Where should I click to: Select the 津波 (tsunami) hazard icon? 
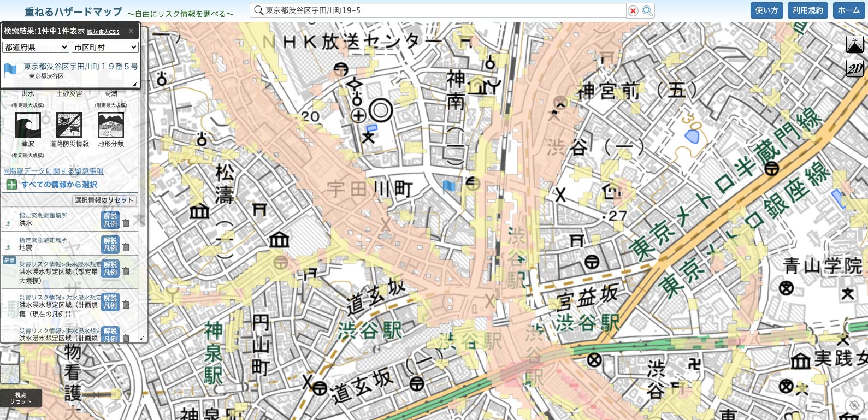[x=27, y=125]
